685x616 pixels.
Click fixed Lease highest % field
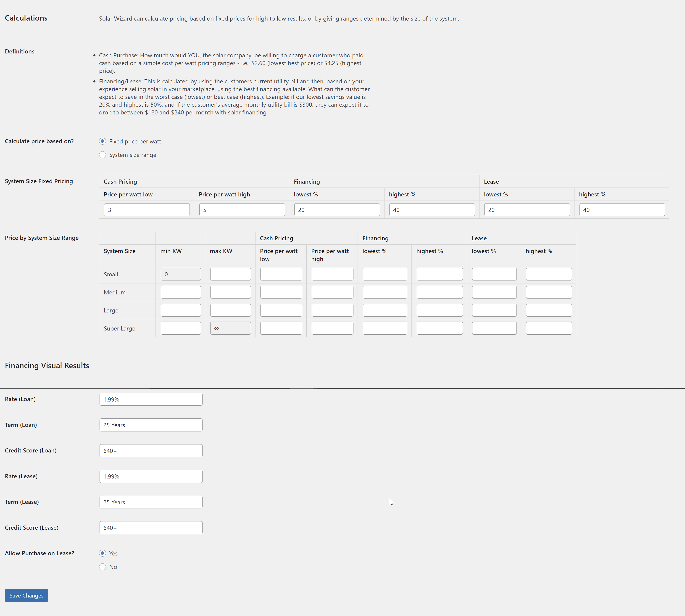click(622, 210)
